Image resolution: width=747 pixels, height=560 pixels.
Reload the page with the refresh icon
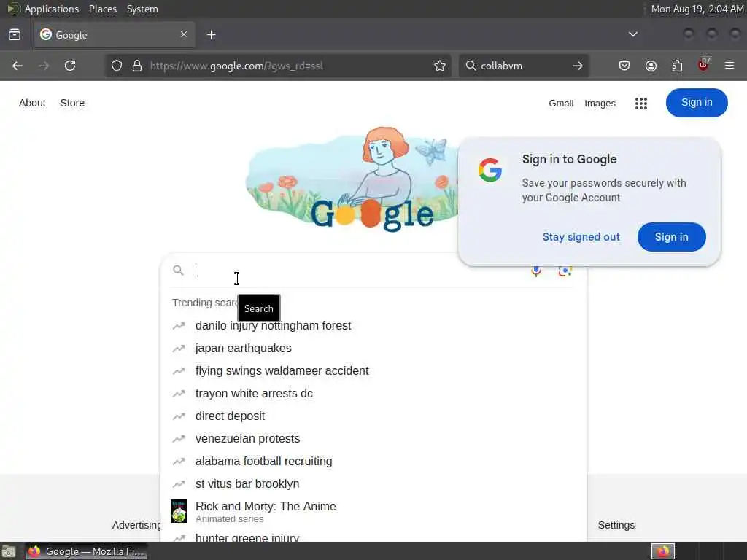click(x=70, y=66)
